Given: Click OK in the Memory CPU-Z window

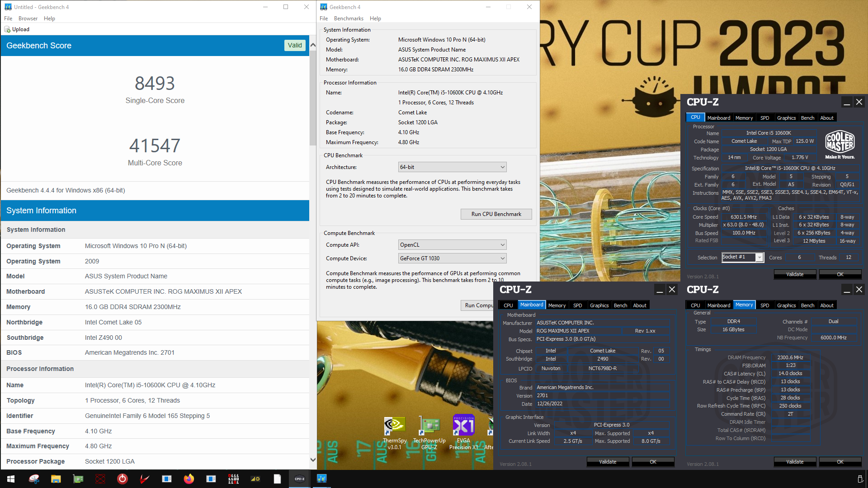Looking at the screenshot, I should [840, 462].
